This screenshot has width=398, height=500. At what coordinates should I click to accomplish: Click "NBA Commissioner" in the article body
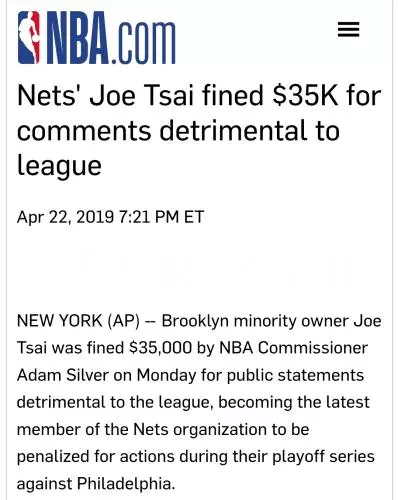pos(294,348)
